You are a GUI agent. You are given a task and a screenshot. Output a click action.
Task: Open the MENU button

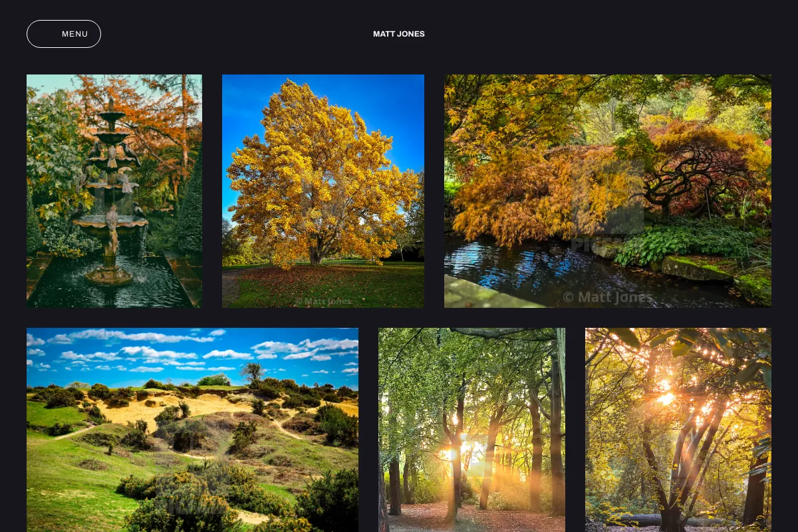[x=64, y=34]
